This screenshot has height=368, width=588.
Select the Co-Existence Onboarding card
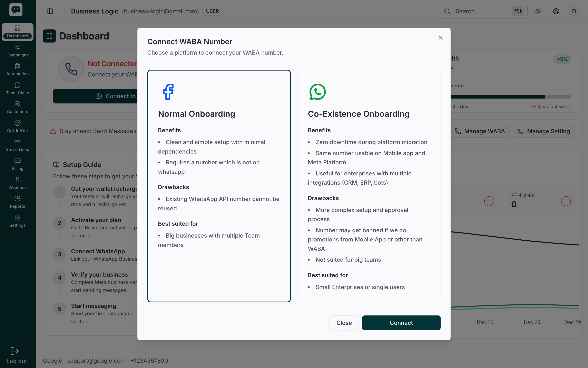click(369, 186)
